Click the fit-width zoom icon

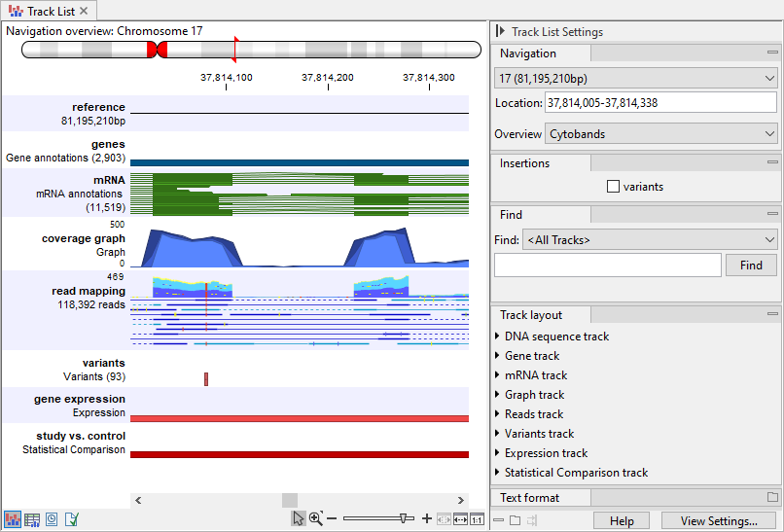point(460,519)
